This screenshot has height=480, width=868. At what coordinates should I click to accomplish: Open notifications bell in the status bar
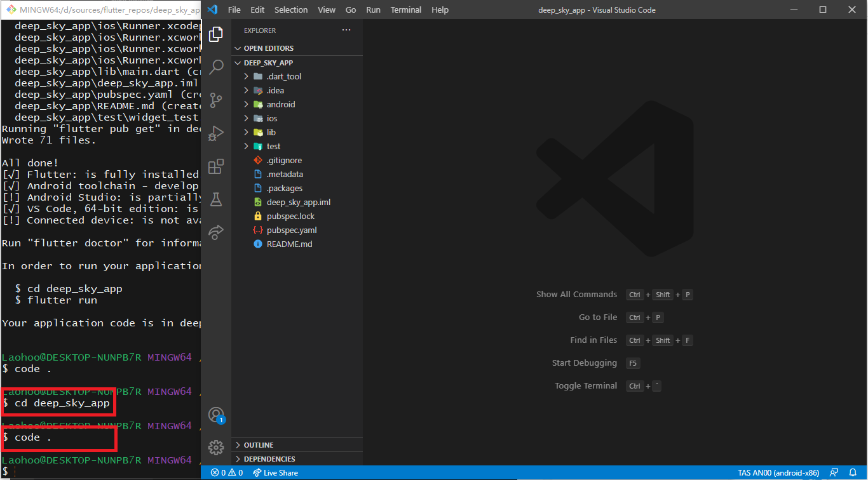[x=853, y=473]
